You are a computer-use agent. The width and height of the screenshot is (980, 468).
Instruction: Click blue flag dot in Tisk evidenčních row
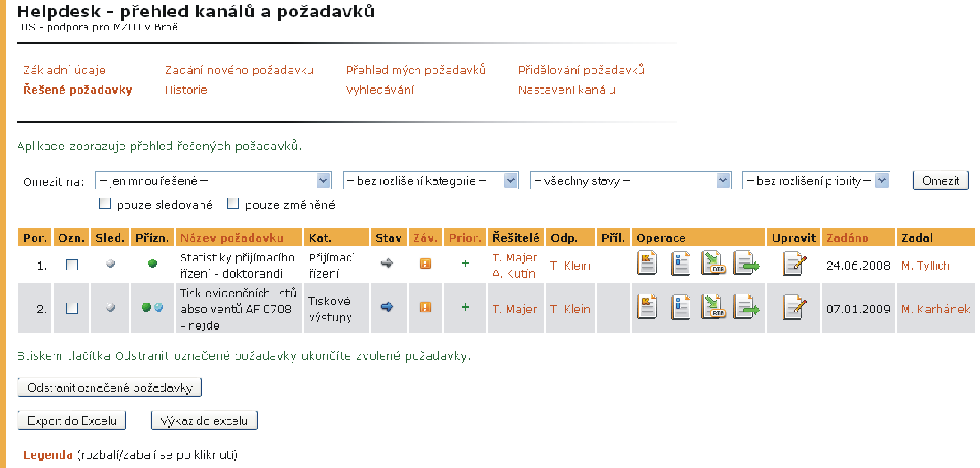159,307
